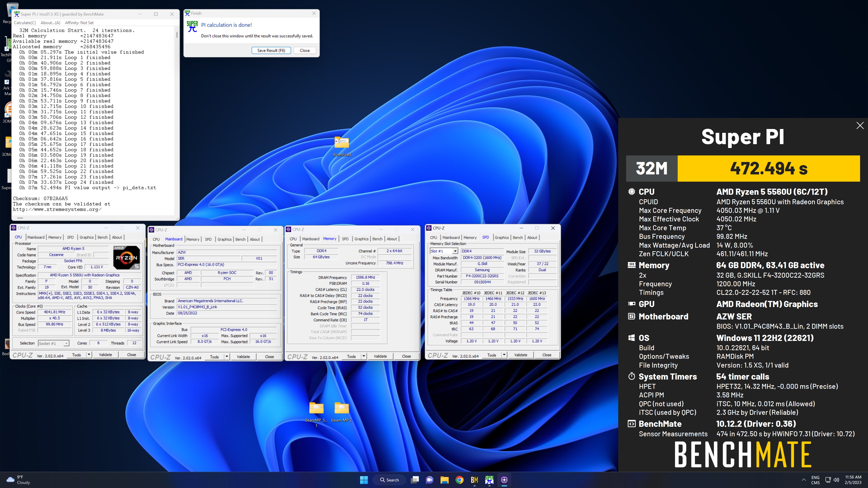The width and height of the screenshot is (868, 488).
Task: Open the beam MP 2 desktop folder
Action: [x=341, y=411]
